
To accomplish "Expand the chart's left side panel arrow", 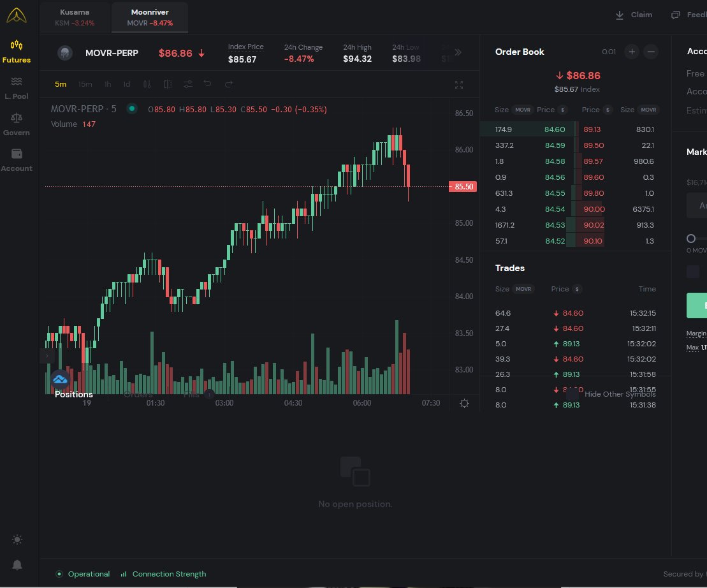I will [47, 356].
